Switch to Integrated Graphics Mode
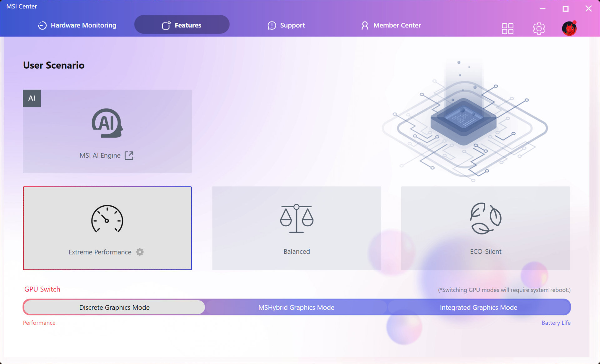600x364 pixels. (x=478, y=307)
